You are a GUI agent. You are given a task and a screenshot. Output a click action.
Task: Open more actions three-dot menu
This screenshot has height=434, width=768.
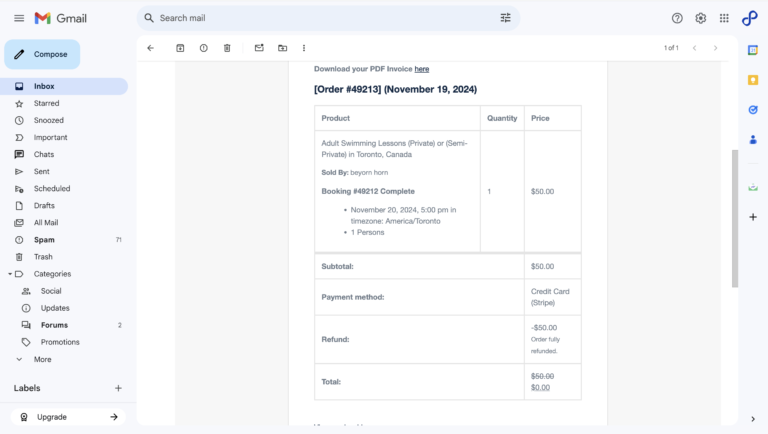tap(304, 48)
